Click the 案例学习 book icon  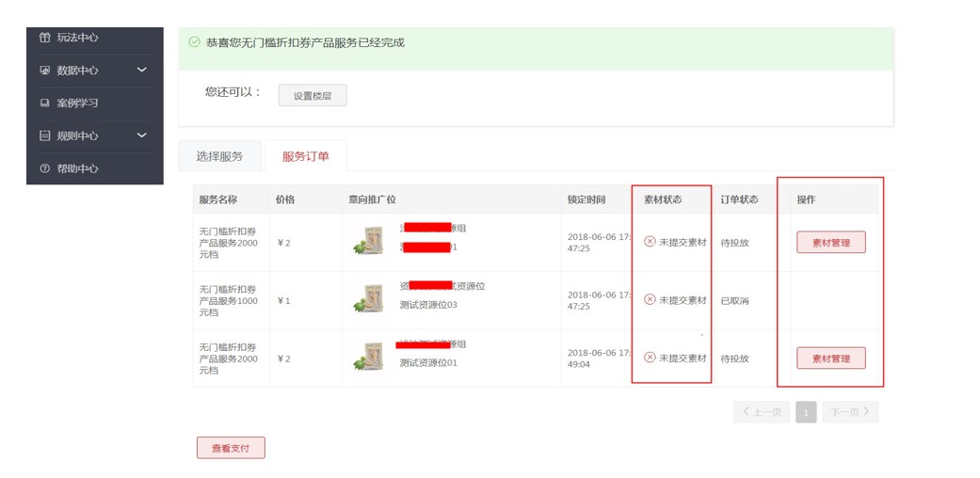pos(44,104)
